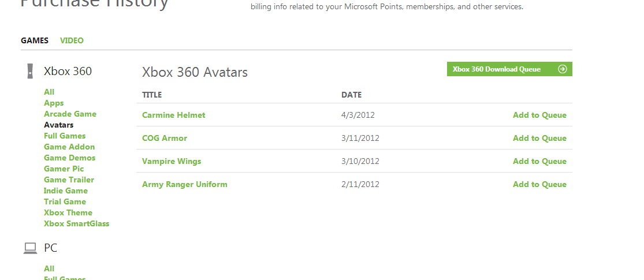Open the Carmine Helmet title link
The image size is (644, 280).
(173, 115)
